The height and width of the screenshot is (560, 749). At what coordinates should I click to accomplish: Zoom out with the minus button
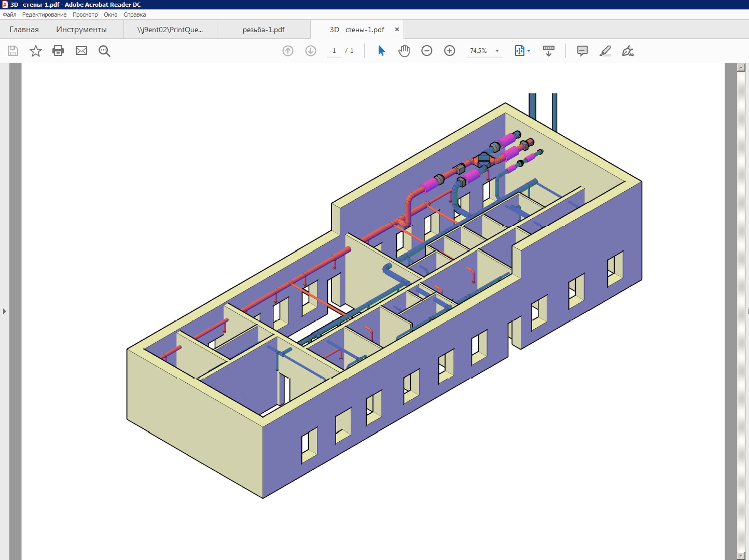point(427,51)
